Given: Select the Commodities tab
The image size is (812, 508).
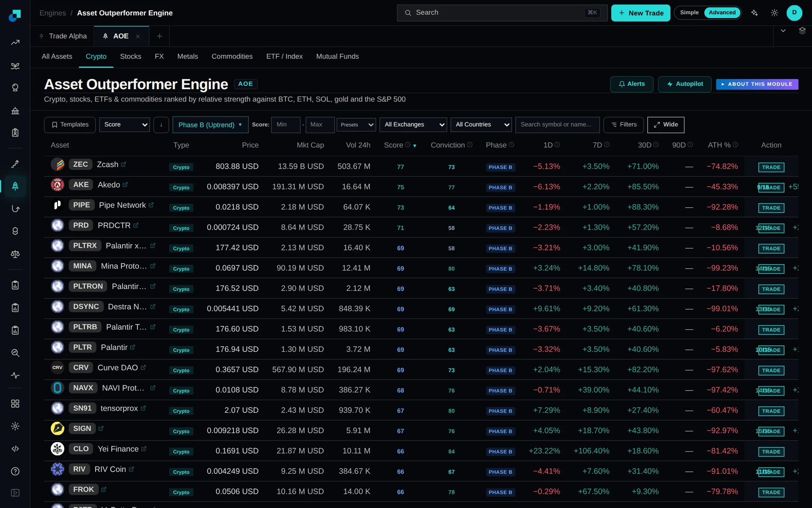Looking at the screenshot, I should (232, 56).
